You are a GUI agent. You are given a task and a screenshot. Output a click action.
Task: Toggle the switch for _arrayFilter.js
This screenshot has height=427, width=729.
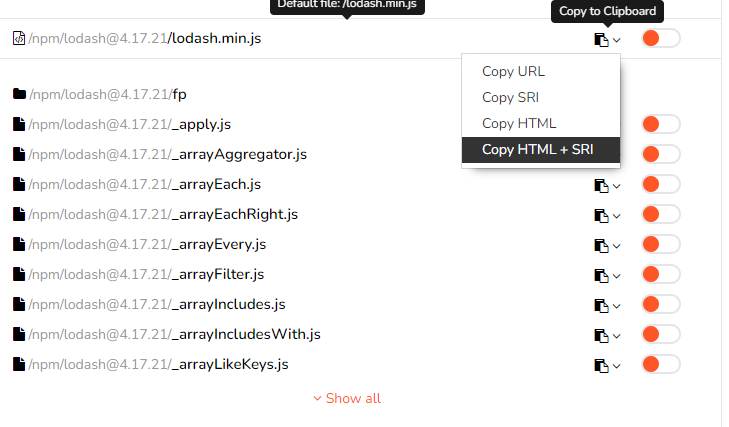[x=661, y=274]
